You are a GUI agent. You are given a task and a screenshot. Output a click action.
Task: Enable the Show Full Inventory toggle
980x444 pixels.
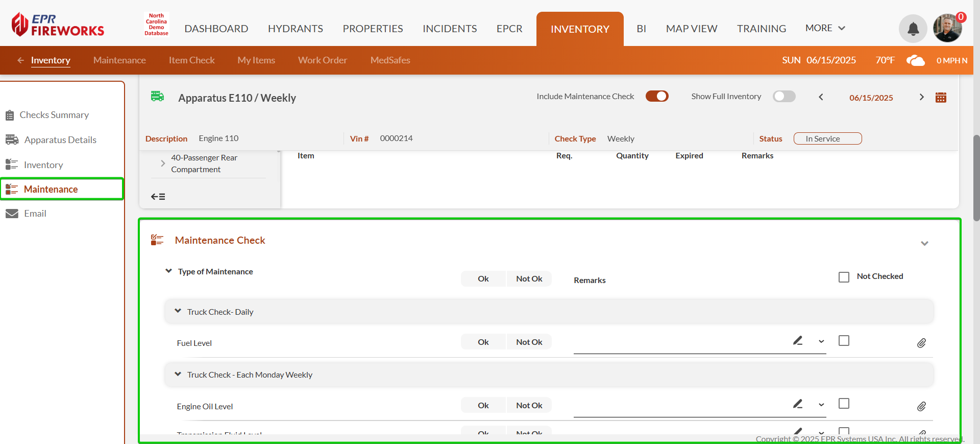(784, 97)
